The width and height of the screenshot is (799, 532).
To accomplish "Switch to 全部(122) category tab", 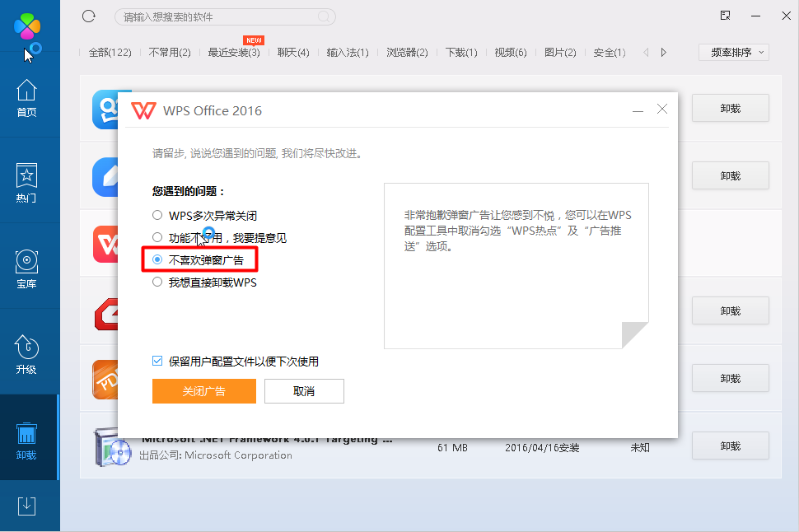I will (110, 53).
